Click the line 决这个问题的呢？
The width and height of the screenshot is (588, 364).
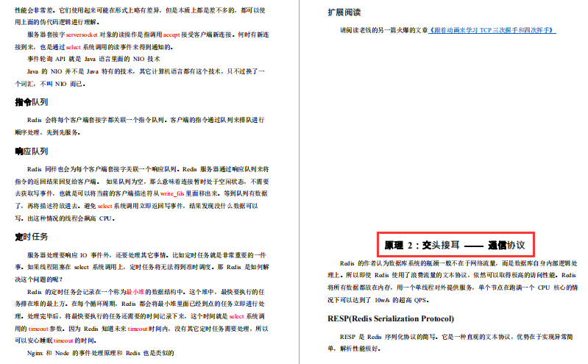(39, 279)
